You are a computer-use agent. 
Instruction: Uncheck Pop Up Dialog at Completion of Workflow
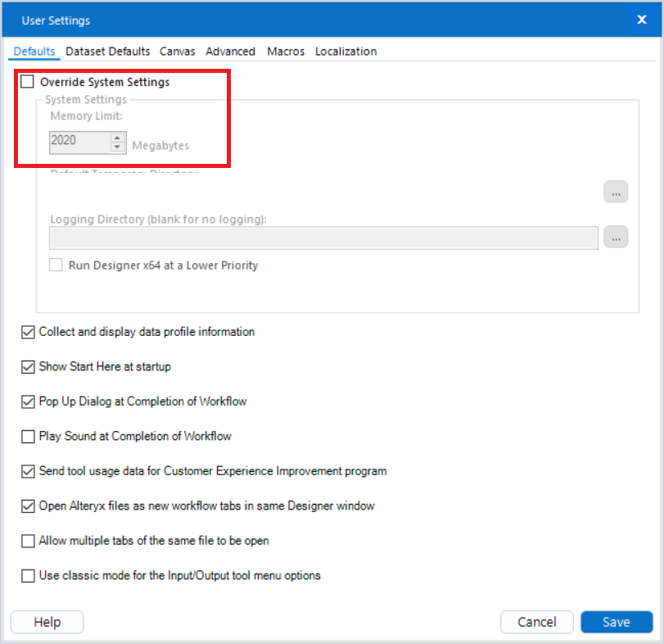click(27, 401)
